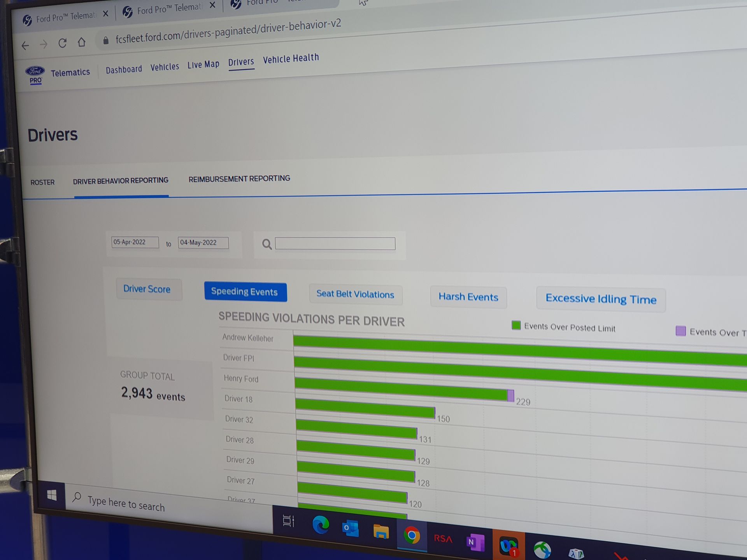Click the padlock site info icon

(105, 40)
